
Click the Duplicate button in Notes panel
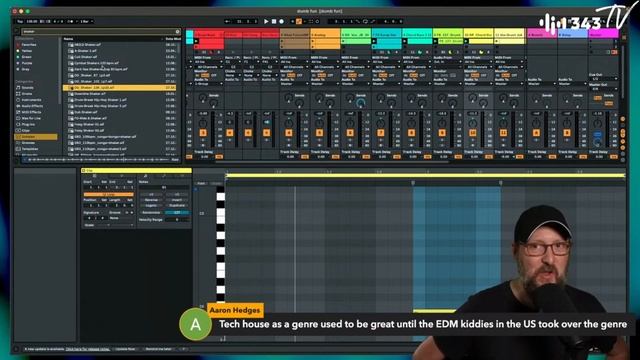click(177, 205)
